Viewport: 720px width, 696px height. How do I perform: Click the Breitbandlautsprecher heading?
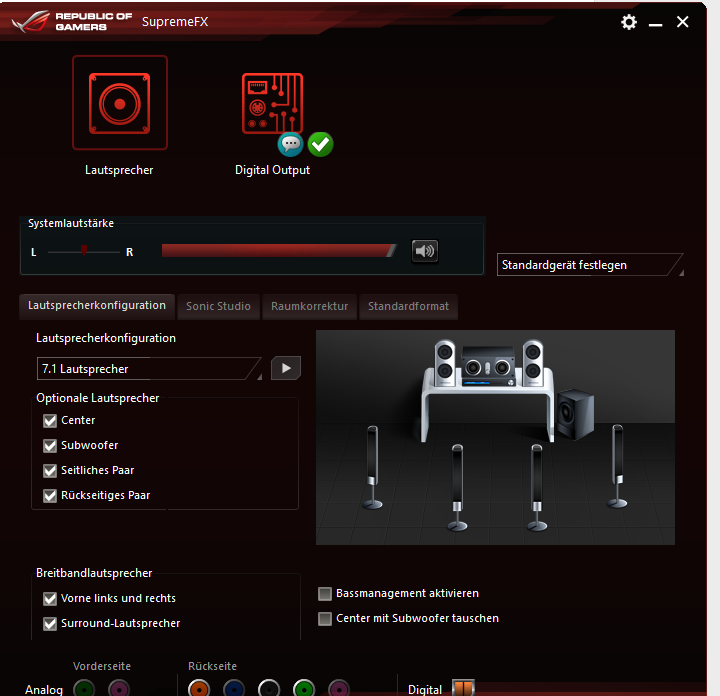coord(94,573)
